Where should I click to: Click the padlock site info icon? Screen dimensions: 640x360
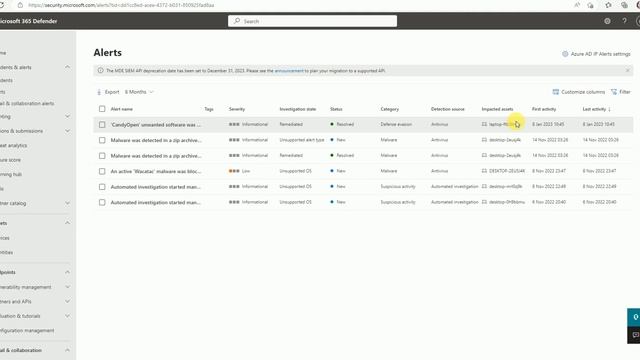point(20,5)
